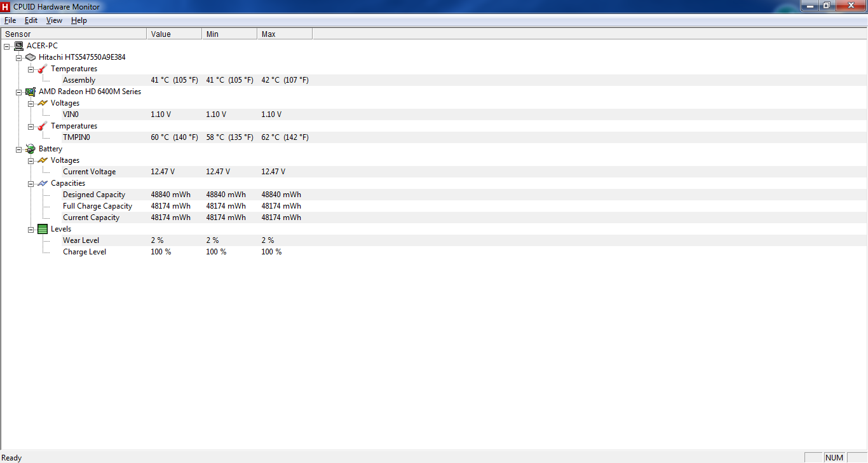Click the thermometer icon under Hitachi drive
868x463 pixels.
click(x=43, y=69)
